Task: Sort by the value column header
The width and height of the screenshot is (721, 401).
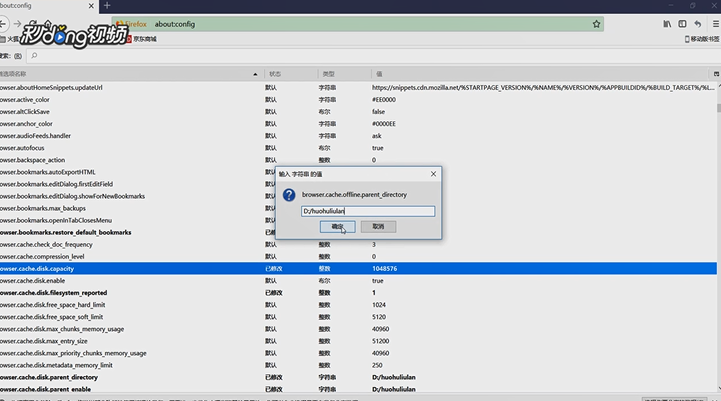Action: coord(540,74)
